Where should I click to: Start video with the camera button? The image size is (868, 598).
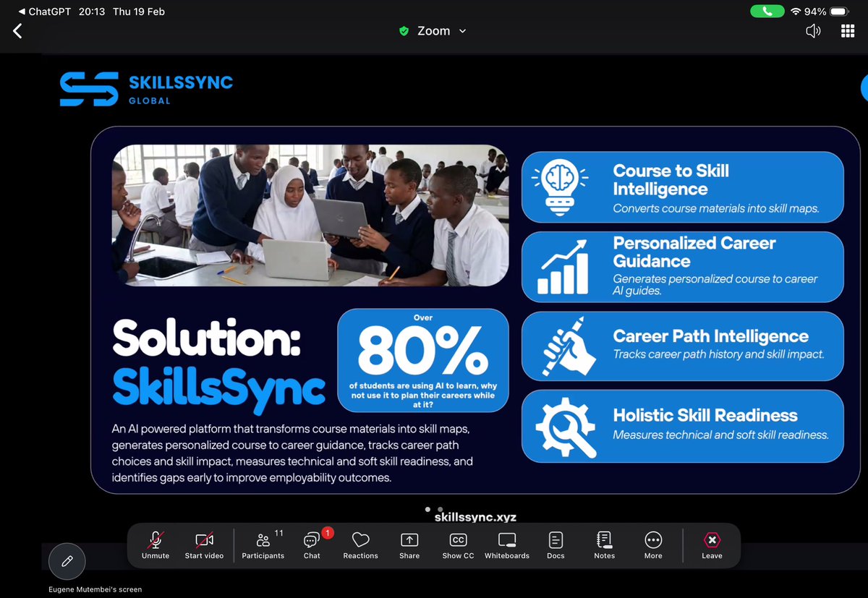coord(204,545)
